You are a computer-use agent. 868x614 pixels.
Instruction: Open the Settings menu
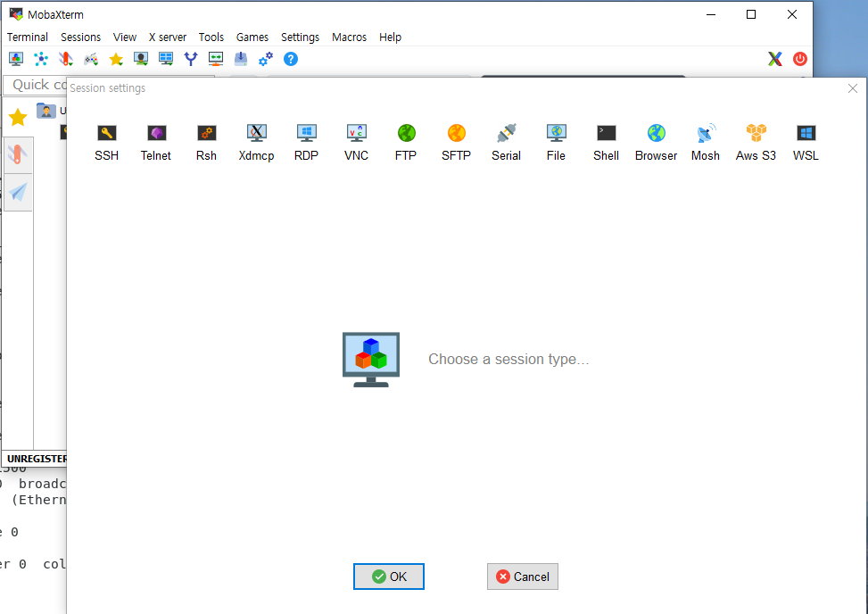pos(300,37)
